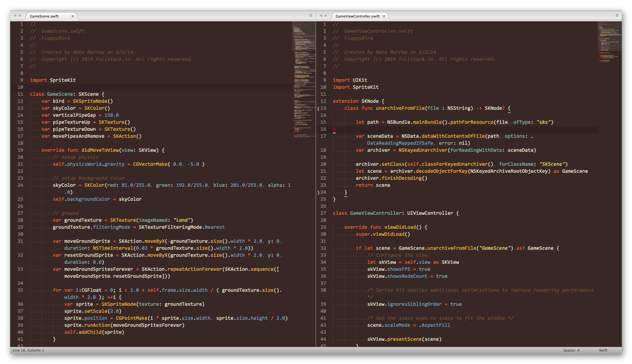Click NSKeyedUnarchiver on line 18
Image resolution: width=632 pixels, height=364 pixels.
423,150
